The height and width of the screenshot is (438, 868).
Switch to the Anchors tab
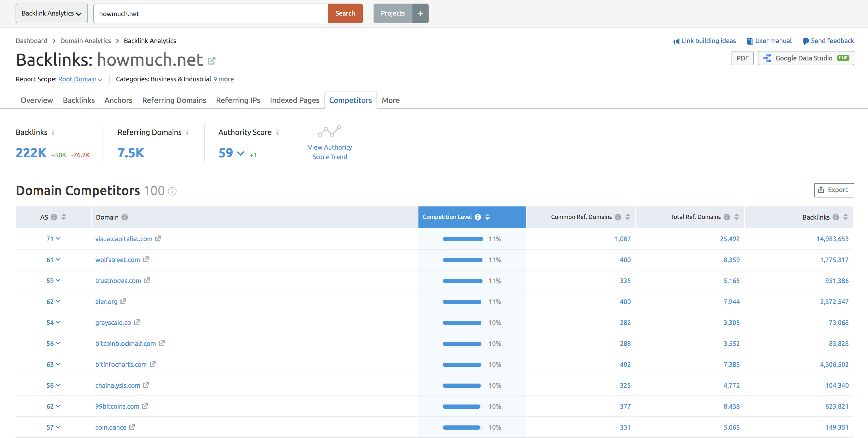117,100
